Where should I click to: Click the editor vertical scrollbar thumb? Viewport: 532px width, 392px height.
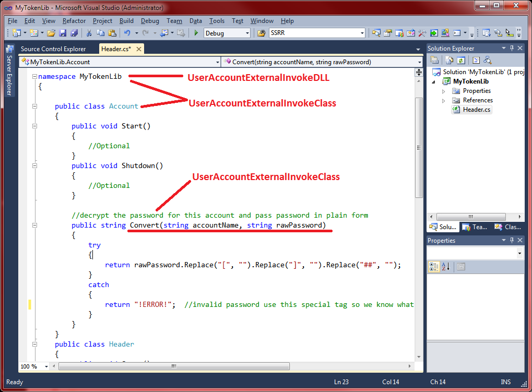419,148
